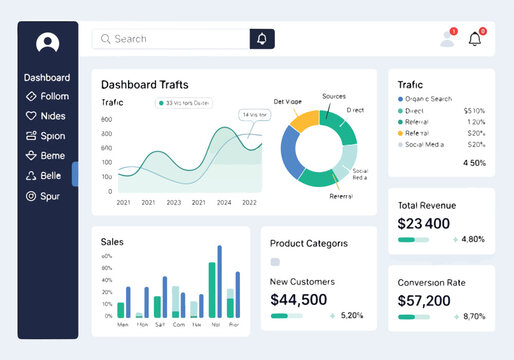Click the Sat label in Sales chart
514x360 pixels.
tap(160, 325)
